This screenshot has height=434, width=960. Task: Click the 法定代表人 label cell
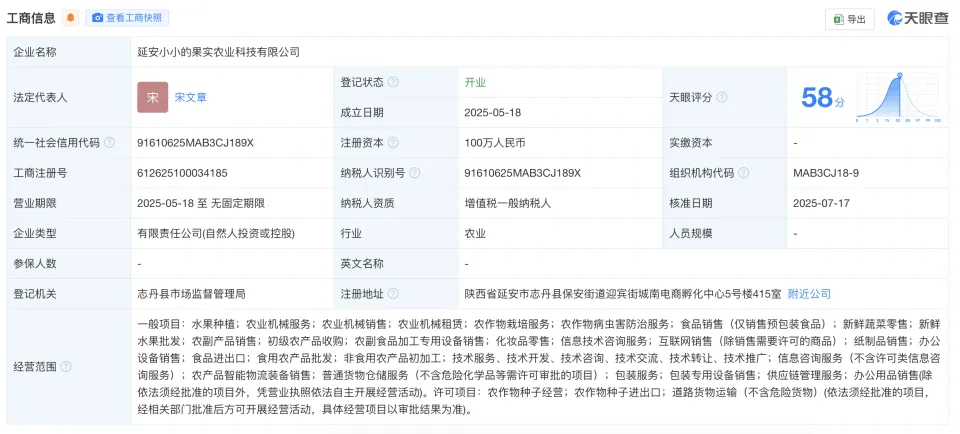69,97
